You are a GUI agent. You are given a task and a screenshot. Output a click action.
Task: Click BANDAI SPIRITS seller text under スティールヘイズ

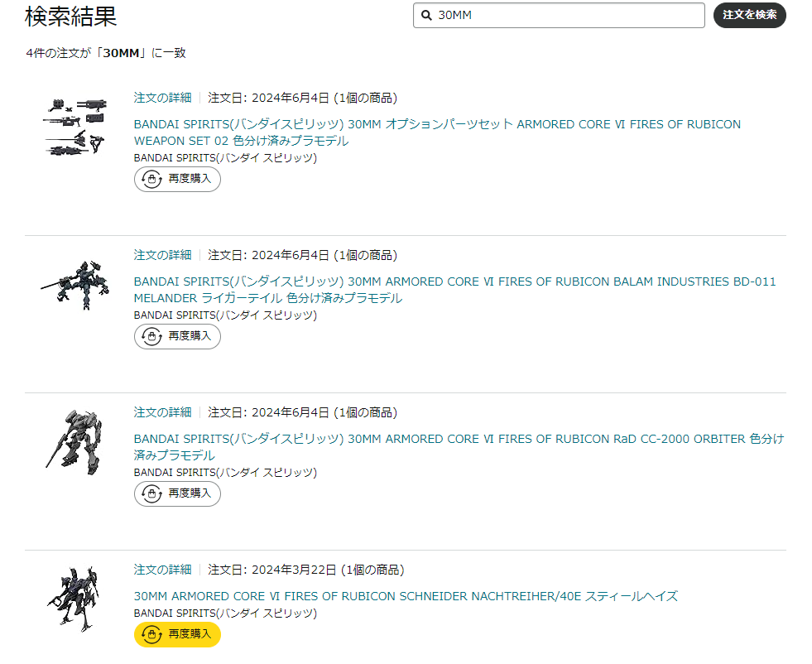pyautogui.click(x=225, y=613)
